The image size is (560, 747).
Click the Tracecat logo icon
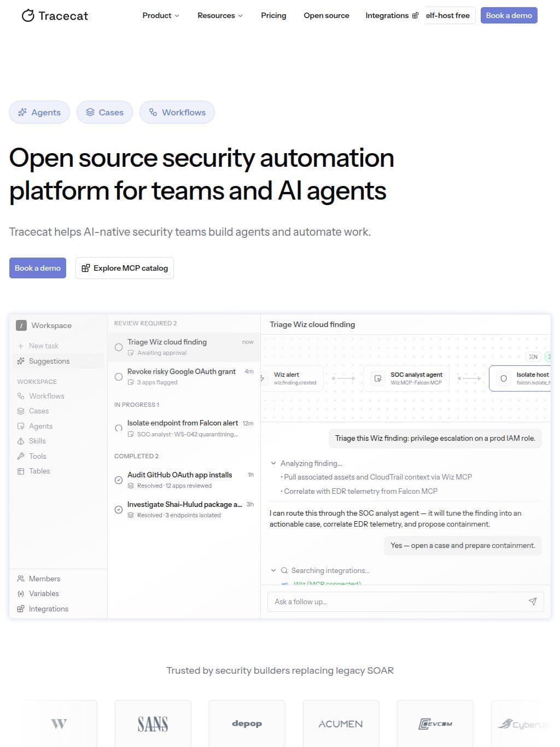(x=28, y=16)
